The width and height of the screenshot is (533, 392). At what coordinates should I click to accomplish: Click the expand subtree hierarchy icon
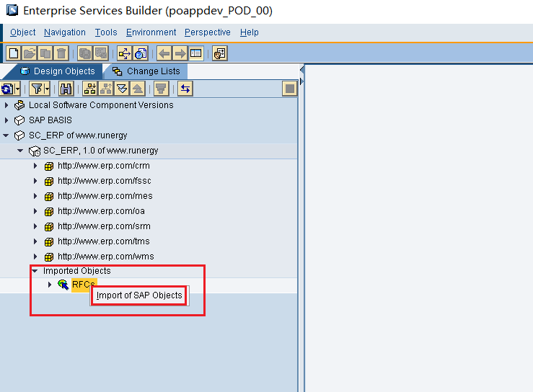point(90,89)
